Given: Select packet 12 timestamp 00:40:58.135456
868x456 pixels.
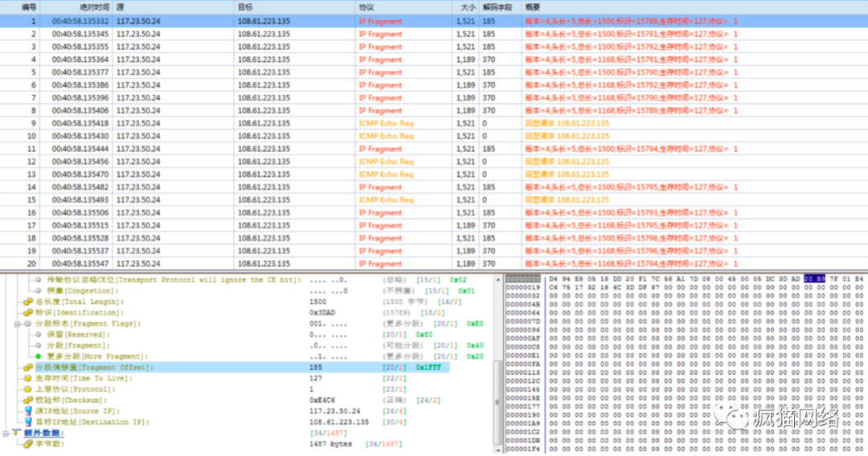Looking at the screenshot, I should click(80, 161).
